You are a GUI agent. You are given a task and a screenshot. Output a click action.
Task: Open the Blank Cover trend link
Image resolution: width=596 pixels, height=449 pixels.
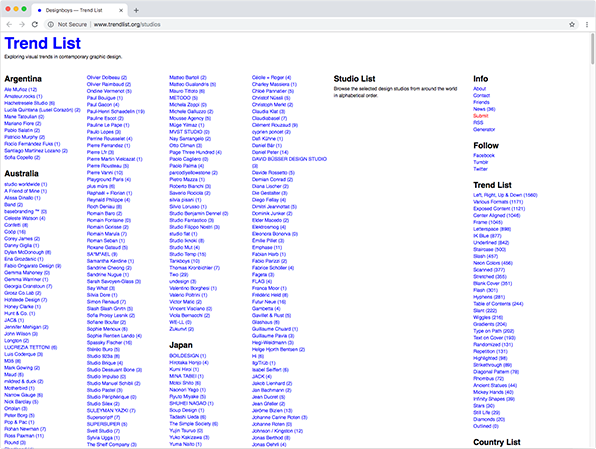click(493, 283)
